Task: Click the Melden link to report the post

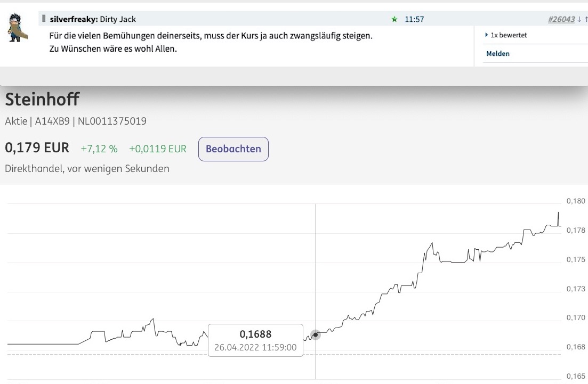Action: point(497,53)
